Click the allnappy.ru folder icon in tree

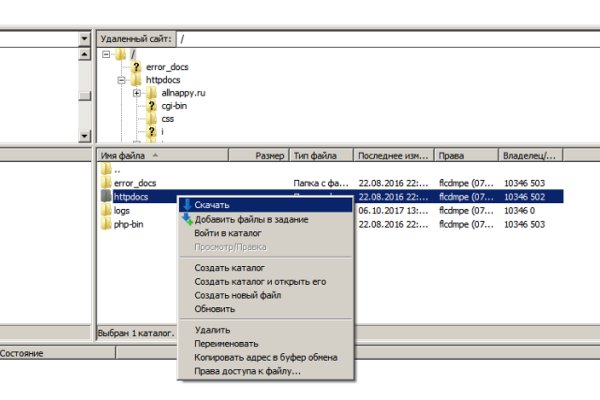click(152, 92)
